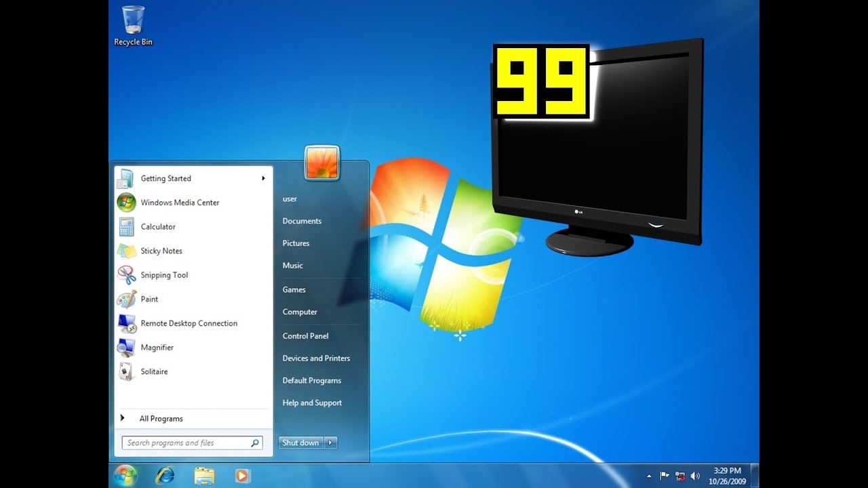Open Remote Desktop Connection icon
Screen dimensions: 868x488
coord(126,323)
